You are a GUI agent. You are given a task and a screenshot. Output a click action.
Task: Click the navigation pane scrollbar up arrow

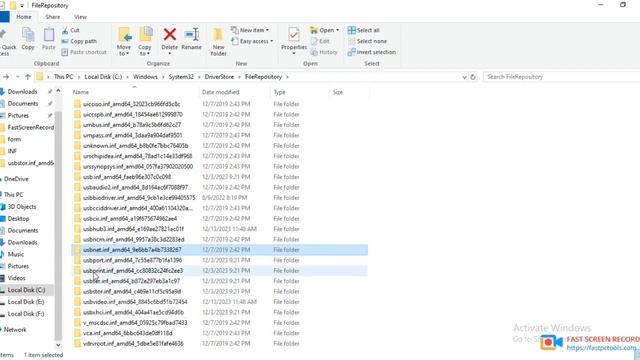[58, 91]
